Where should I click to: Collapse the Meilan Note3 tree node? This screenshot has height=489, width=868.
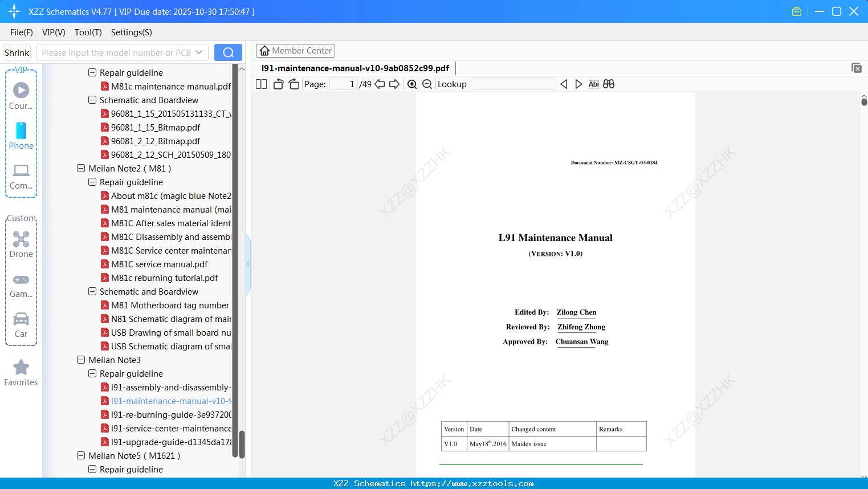81,360
